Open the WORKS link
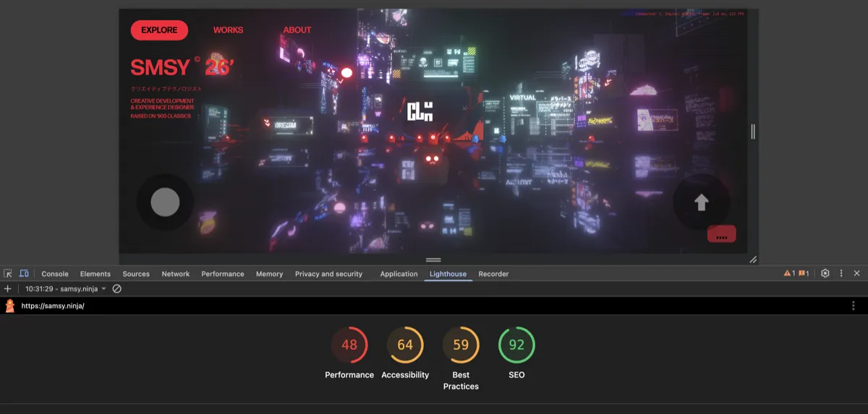 click(228, 30)
